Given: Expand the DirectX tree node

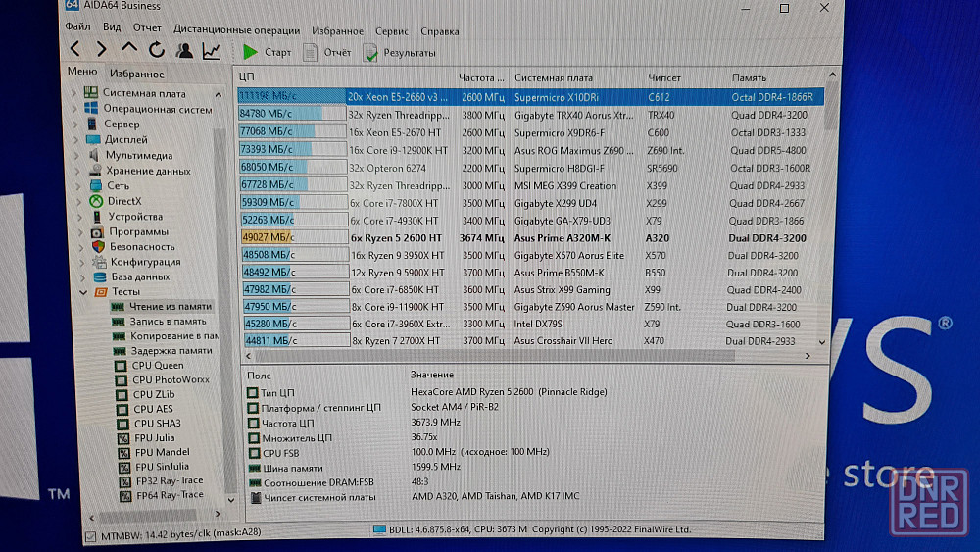Looking at the screenshot, I should 79,201.
